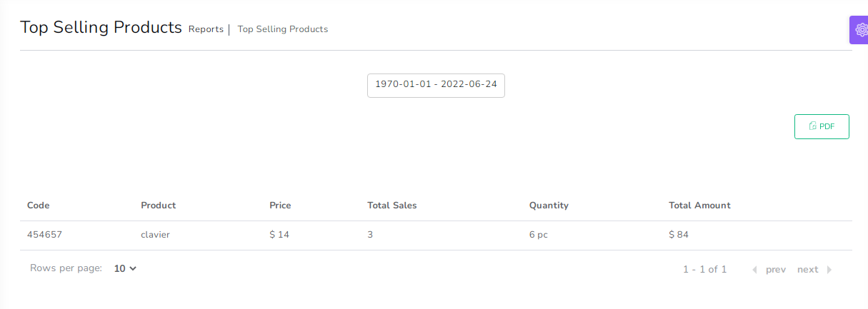This screenshot has height=309, width=868.
Task: Sort table by the Quantity column
Action: pos(549,206)
